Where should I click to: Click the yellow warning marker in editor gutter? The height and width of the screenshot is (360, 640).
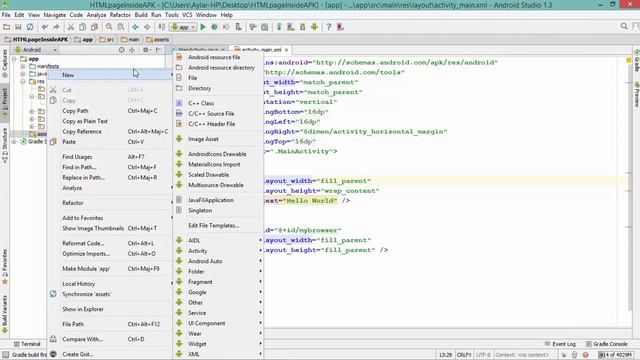629,60
